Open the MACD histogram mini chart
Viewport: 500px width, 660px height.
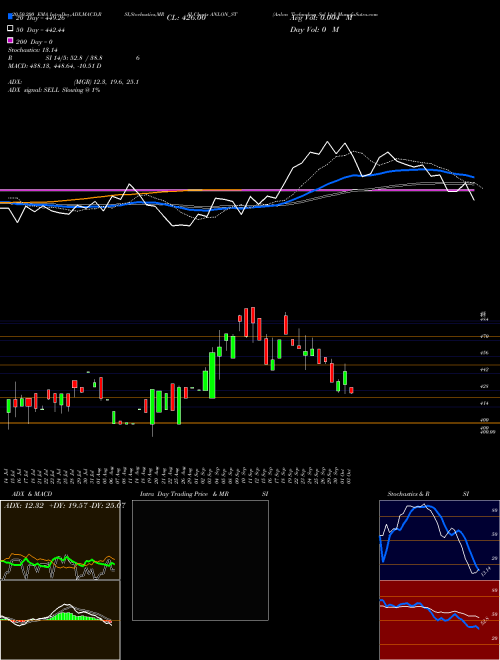click(60, 620)
